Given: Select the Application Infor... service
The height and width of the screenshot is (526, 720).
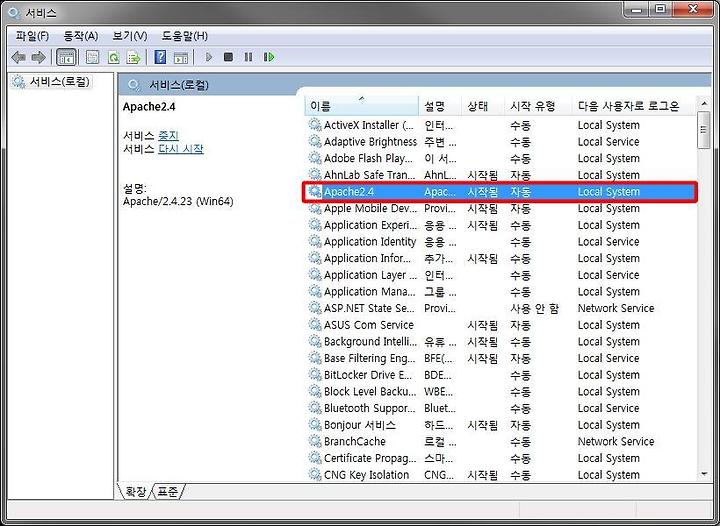Looking at the screenshot, I should (501, 258).
